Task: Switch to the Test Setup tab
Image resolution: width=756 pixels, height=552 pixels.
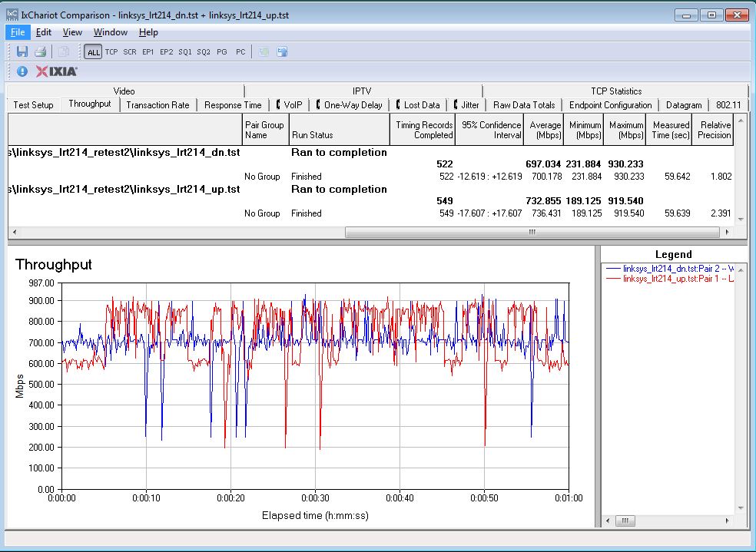Action: pyautogui.click(x=33, y=105)
